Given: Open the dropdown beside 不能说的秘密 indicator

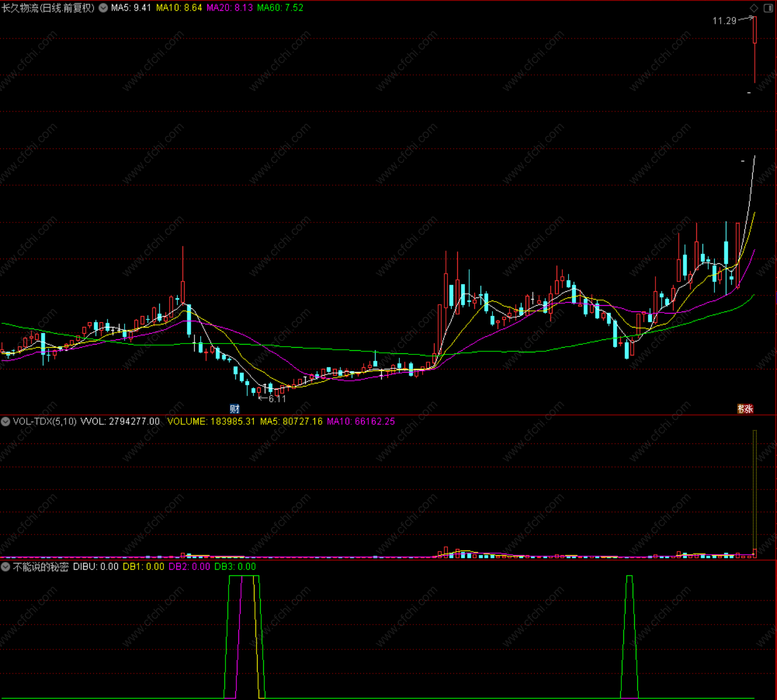Looking at the screenshot, I should [6, 567].
